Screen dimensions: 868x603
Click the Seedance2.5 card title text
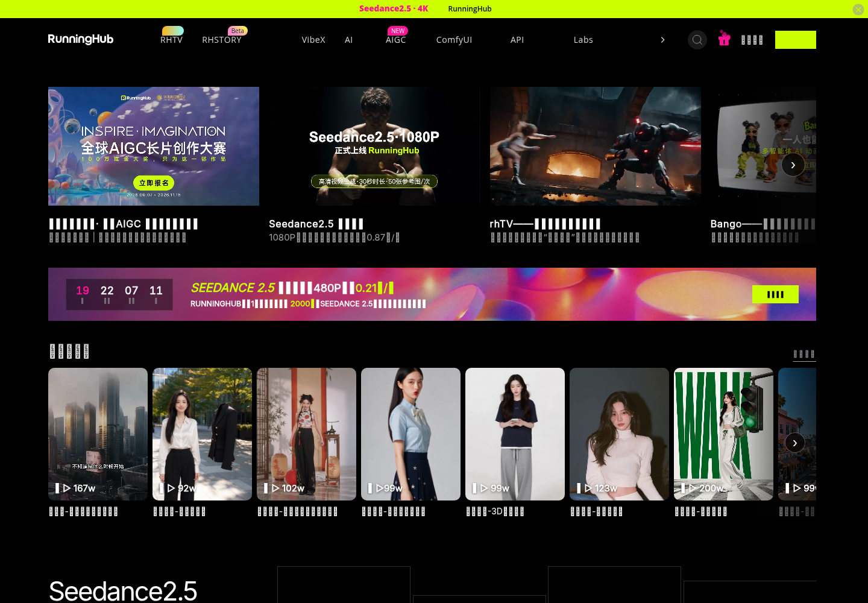point(316,224)
